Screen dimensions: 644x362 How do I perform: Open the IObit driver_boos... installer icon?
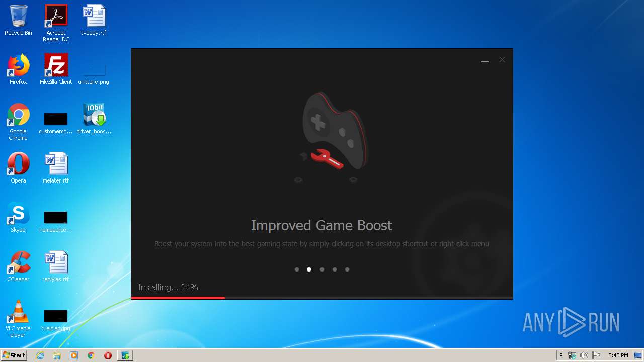(x=94, y=119)
